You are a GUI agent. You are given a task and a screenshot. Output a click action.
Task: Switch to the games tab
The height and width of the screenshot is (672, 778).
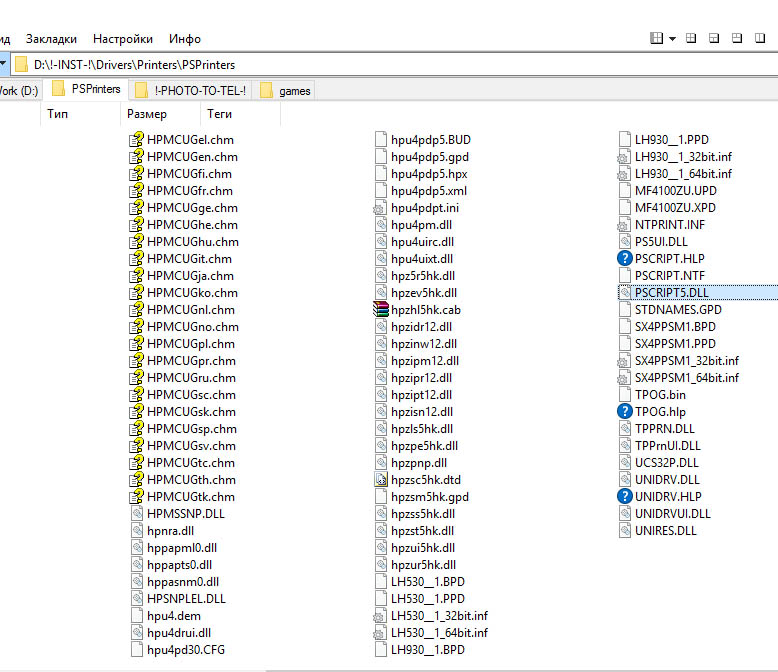click(285, 90)
